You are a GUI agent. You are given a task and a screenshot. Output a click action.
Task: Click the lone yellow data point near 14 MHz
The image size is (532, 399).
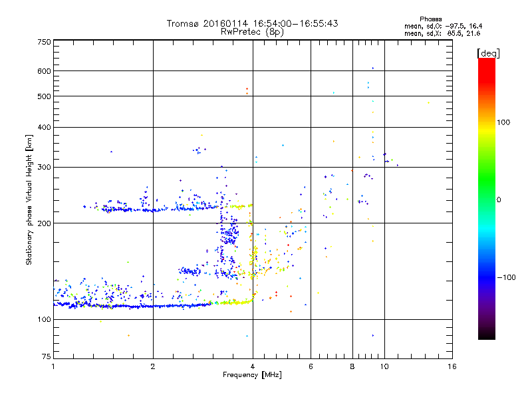pos(428,103)
